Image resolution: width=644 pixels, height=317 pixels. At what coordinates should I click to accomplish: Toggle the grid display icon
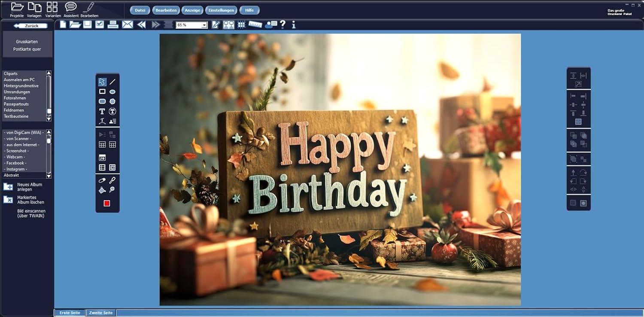[241, 24]
